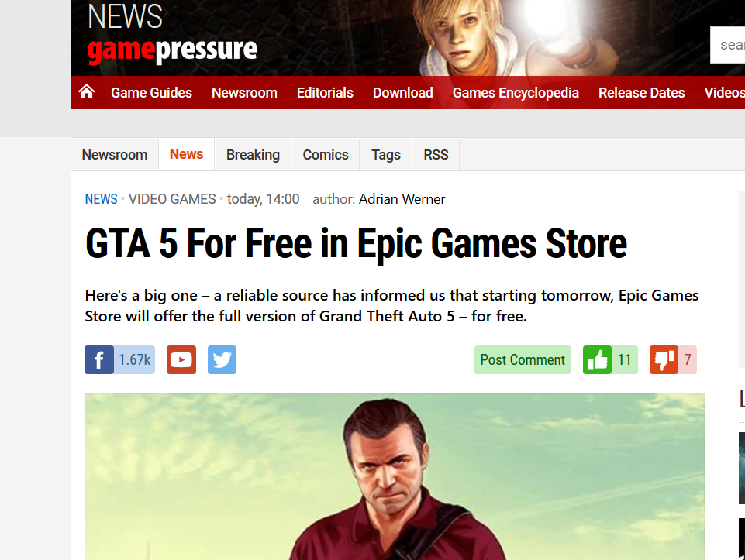Tweet the article via Twitter icon

coord(222,359)
